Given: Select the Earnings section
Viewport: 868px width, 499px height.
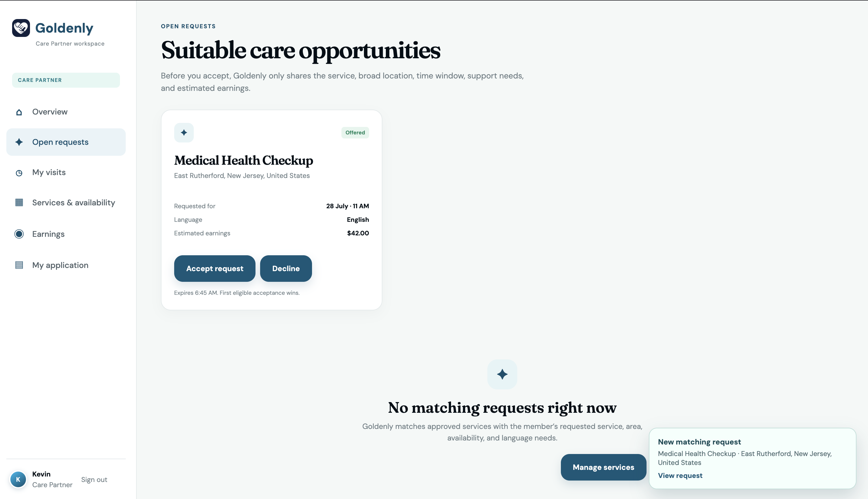Looking at the screenshot, I should [x=66, y=234].
